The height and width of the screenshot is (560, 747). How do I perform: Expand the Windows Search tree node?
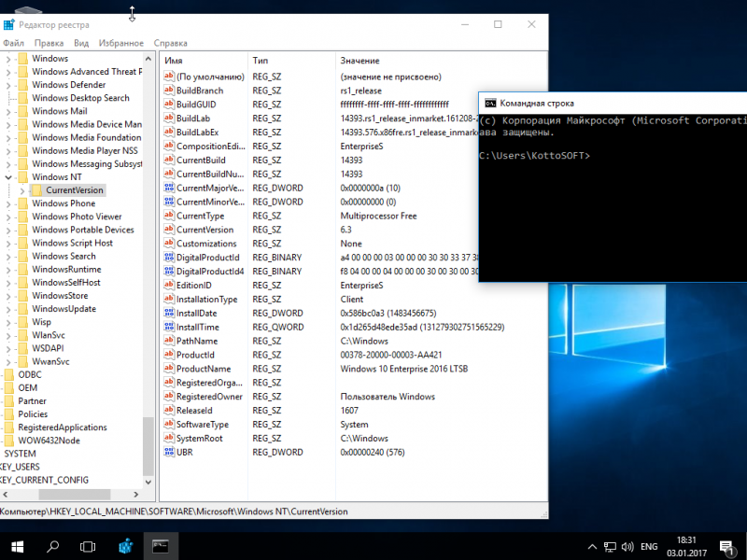point(8,257)
